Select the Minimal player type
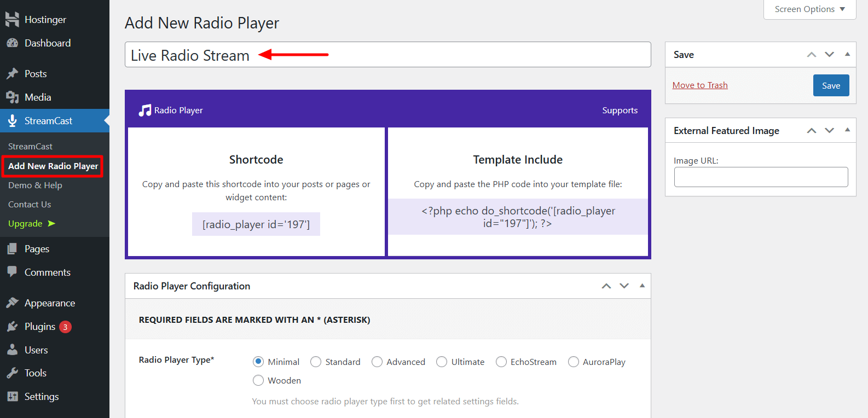This screenshot has width=868, height=418. [x=258, y=362]
